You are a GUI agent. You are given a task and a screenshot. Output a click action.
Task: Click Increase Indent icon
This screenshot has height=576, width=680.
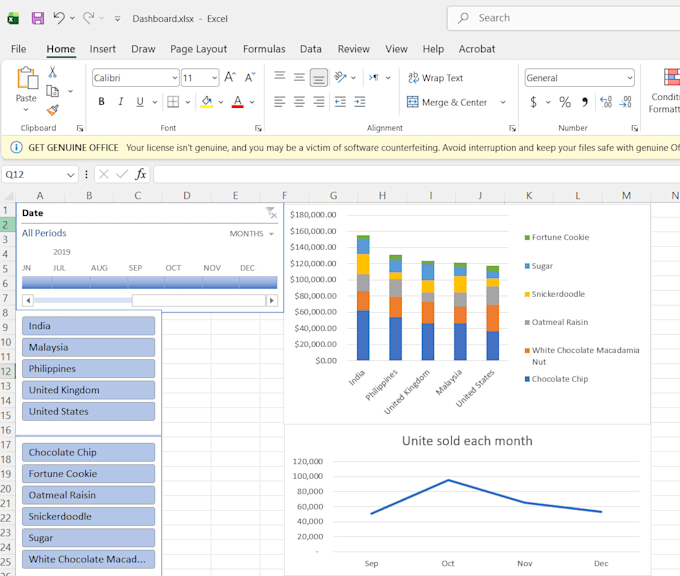point(360,102)
